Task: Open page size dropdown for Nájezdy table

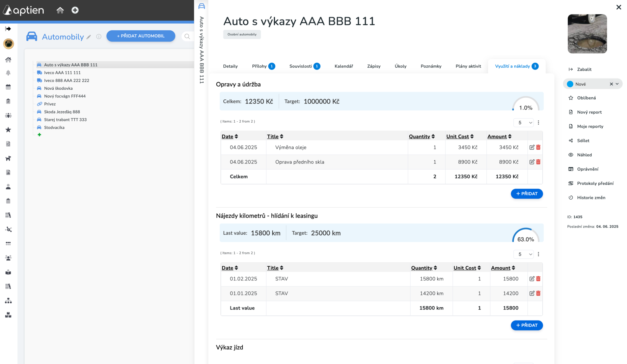Action: click(523, 254)
